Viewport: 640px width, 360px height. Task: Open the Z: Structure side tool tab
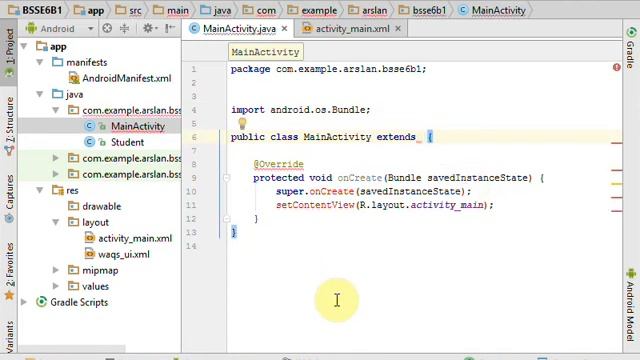(x=9, y=125)
